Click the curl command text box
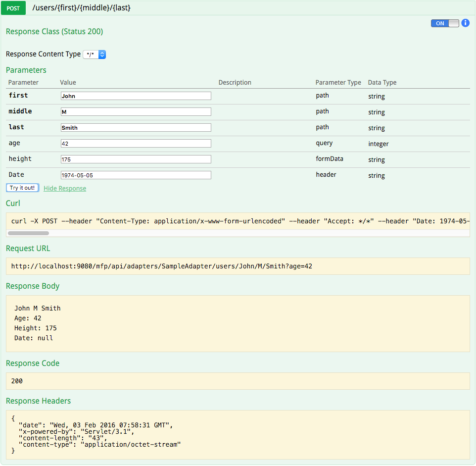 tap(238, 221)
